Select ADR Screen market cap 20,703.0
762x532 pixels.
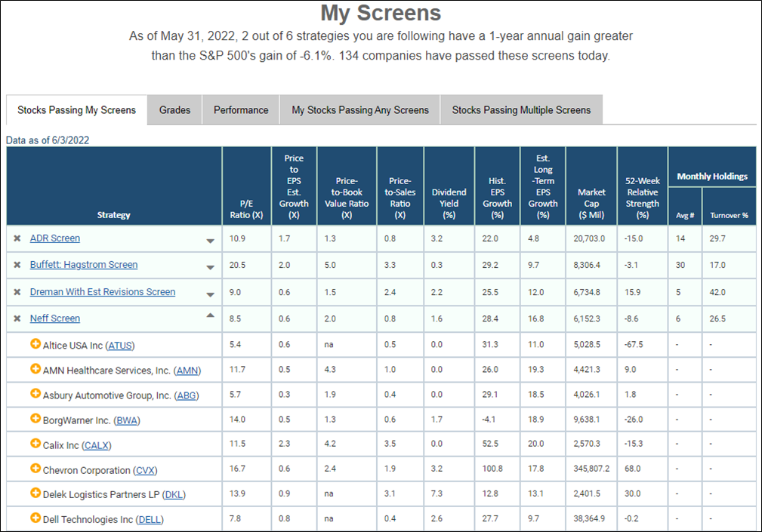(x=589, y=238)
